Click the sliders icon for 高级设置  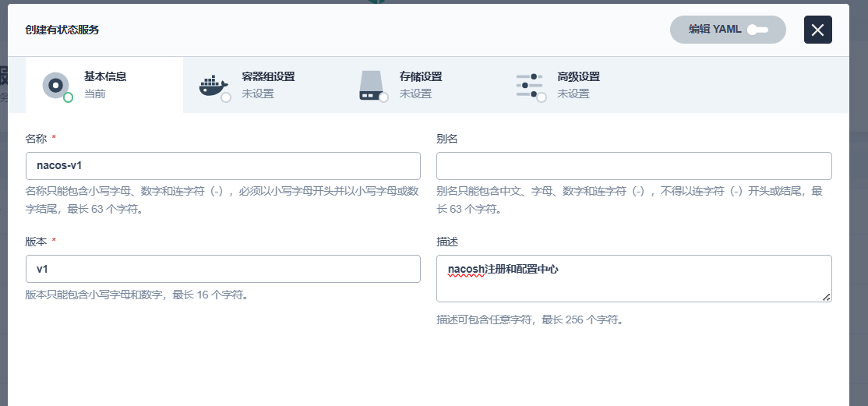tap(529, 84)
